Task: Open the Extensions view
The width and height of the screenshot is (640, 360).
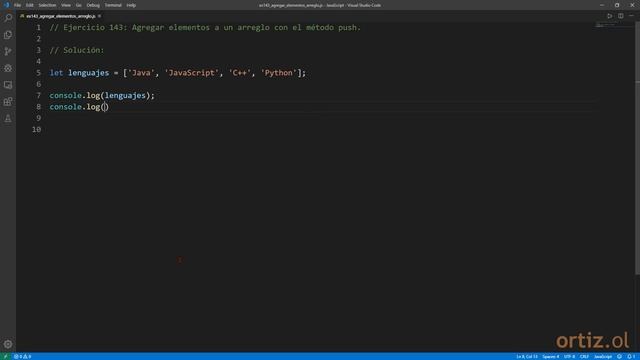Action: click(8, 102)
